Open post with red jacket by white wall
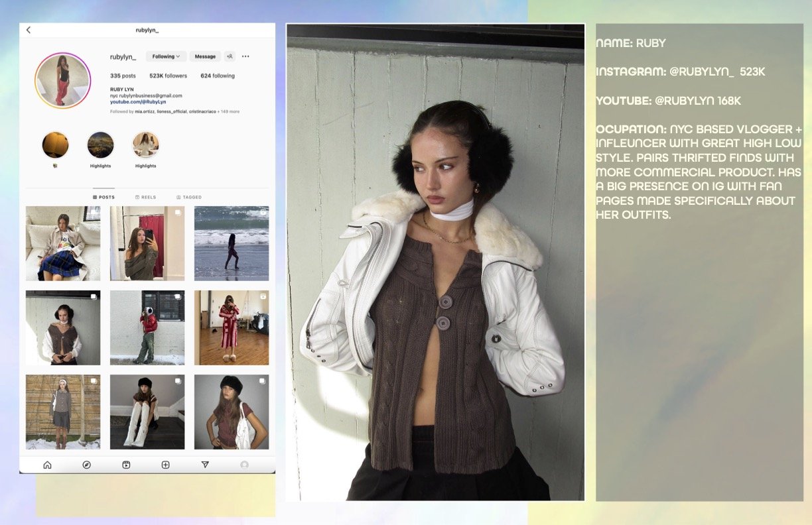 coord(147,327)
